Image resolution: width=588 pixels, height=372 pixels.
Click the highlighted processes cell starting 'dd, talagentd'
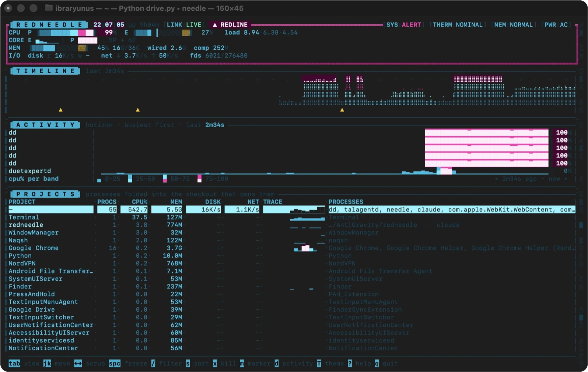tap(452, 209)
